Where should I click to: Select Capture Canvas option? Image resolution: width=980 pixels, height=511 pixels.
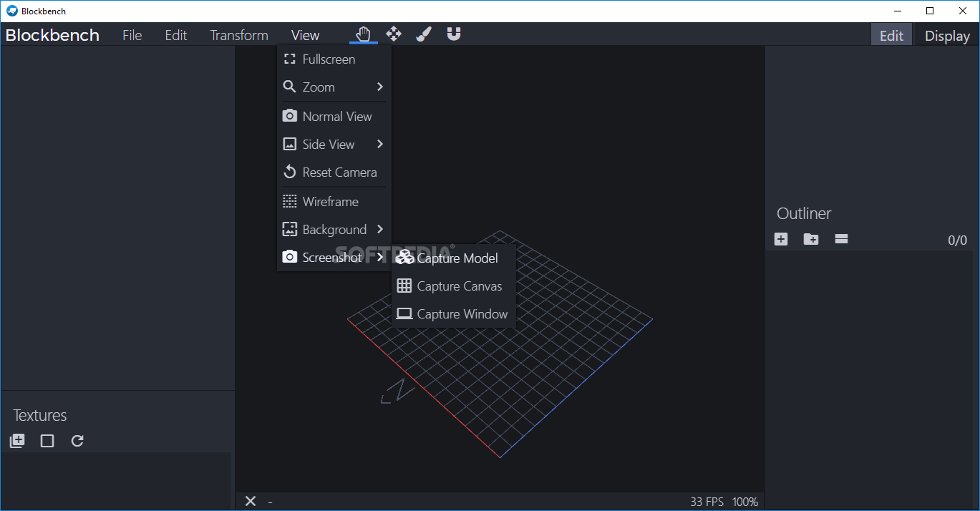coord(454,286)
